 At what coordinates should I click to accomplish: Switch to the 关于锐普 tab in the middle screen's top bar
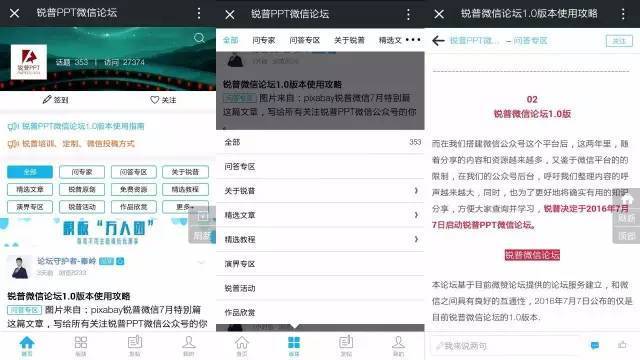click(x=349, y=40)
